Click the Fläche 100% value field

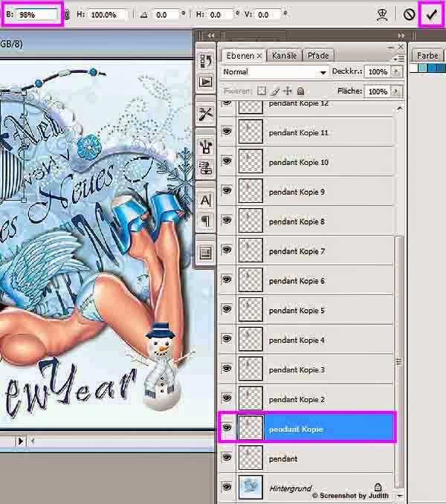(x=378, y=91)
